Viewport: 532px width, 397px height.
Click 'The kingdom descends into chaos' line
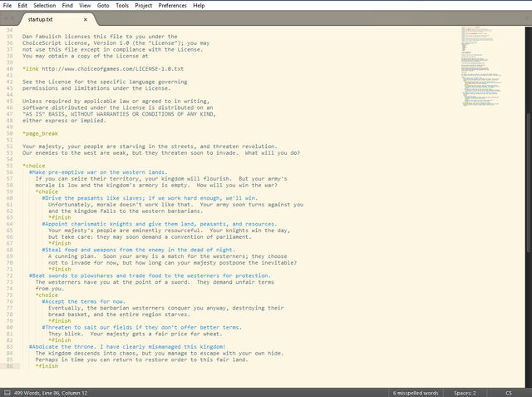click(159, 353)
